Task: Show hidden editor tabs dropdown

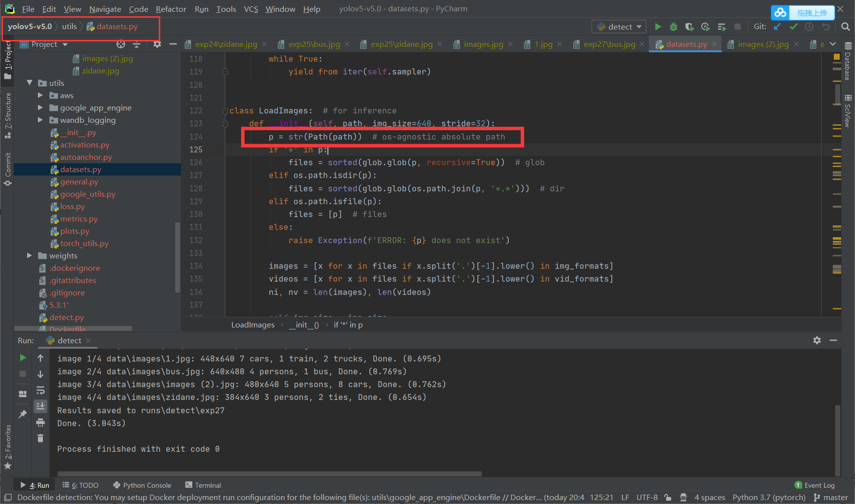Action: 833,44
